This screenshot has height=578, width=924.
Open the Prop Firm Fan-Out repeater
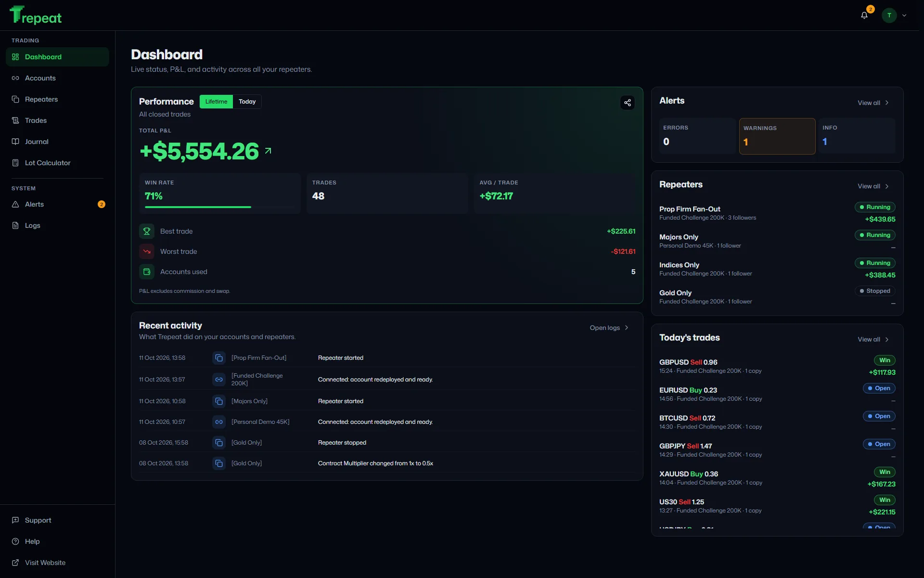777,213
